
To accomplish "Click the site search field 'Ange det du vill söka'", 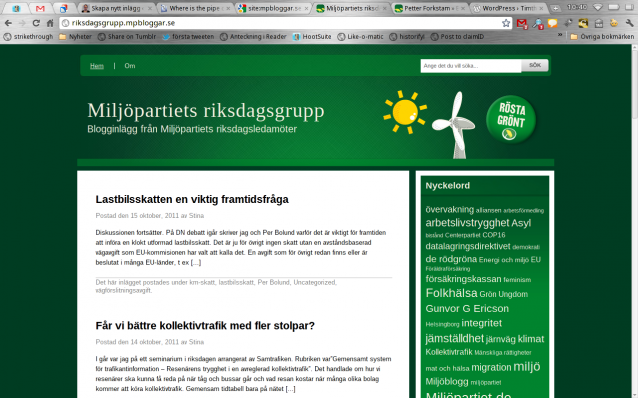I will (471, 66).
